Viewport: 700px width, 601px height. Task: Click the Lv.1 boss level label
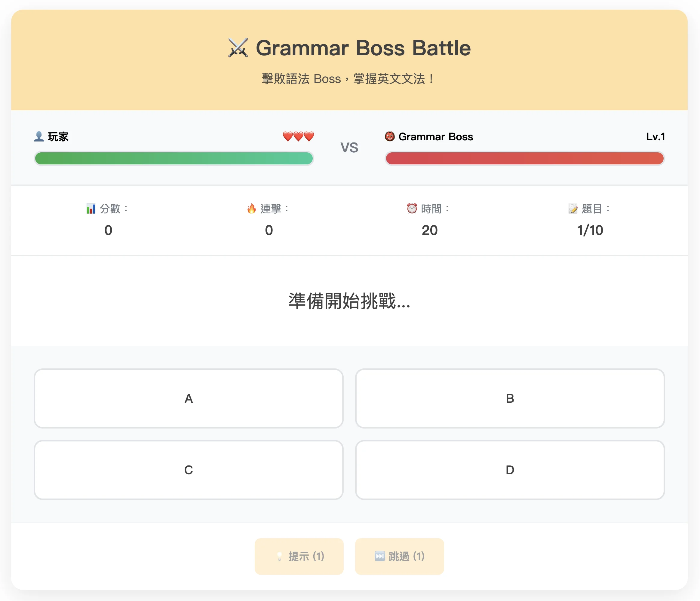click(655, 136)
